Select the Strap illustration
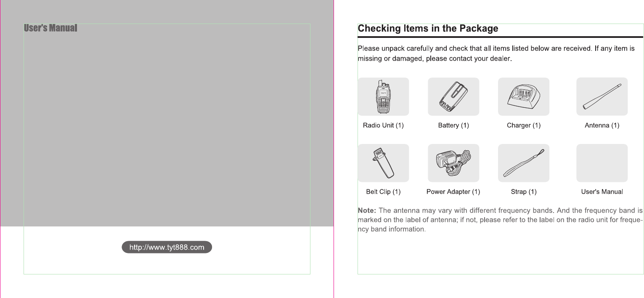This screenshot has height=298, width=644. point(524,163)
